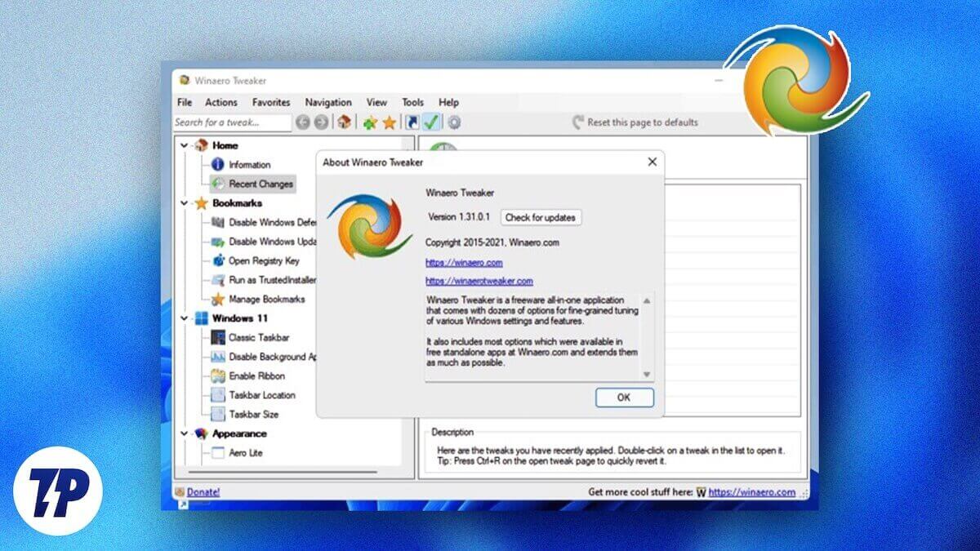Click the Run as TrustedInstaller icon
The image size is (980, 551).
pos(218,280)
